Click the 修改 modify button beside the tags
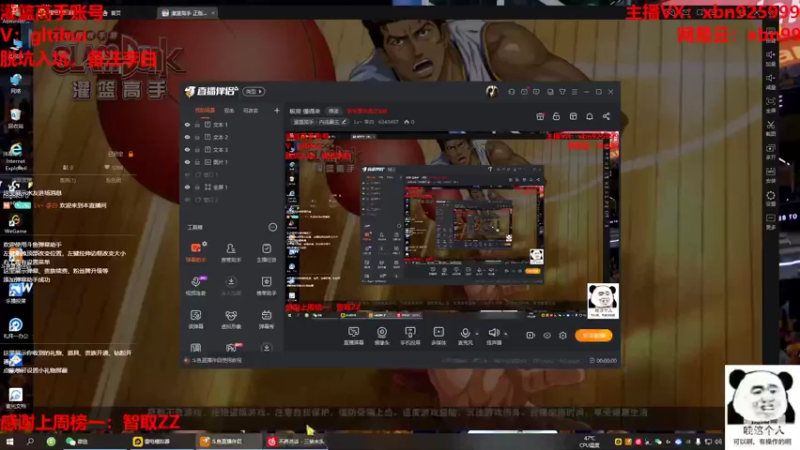 [333, 111]
